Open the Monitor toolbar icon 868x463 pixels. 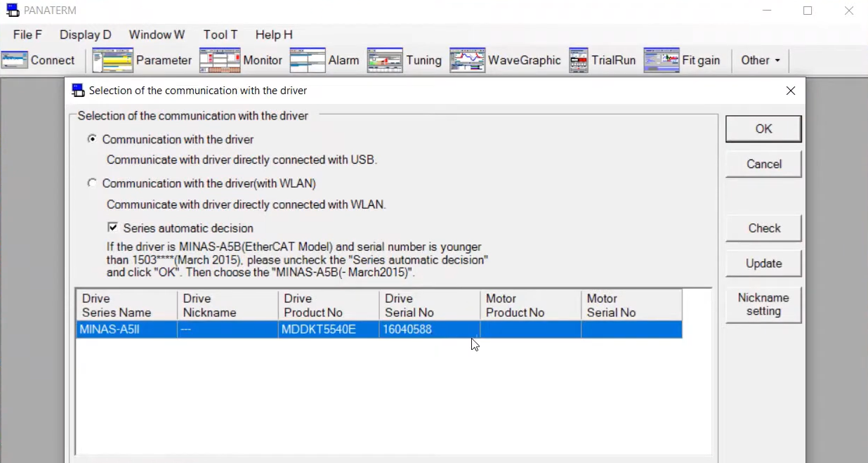pyautogui.click(x=220, y=60)
